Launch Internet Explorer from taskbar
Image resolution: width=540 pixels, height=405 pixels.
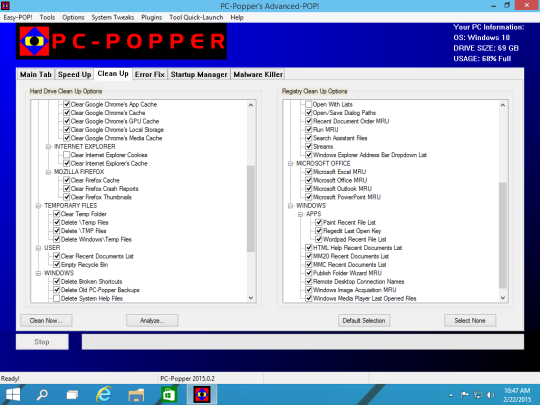coord(104,395)
